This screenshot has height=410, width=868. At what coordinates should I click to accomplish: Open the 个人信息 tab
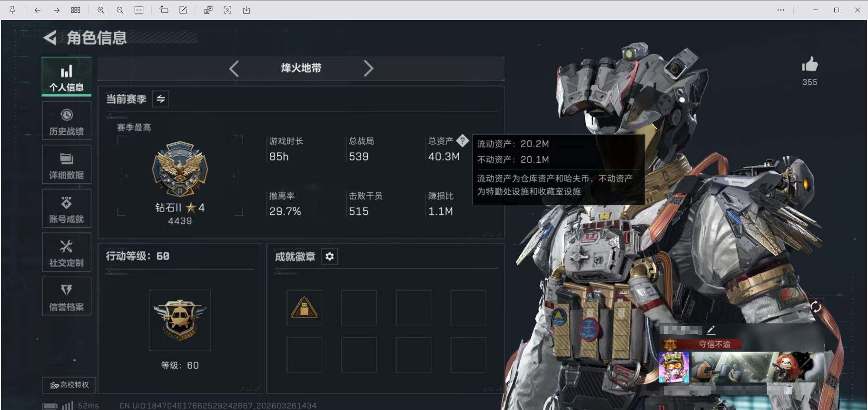[x=67, y=77]
